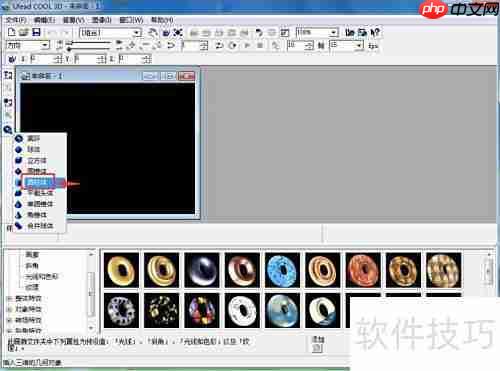Create a new file with the New icon

tap(12, 32)
